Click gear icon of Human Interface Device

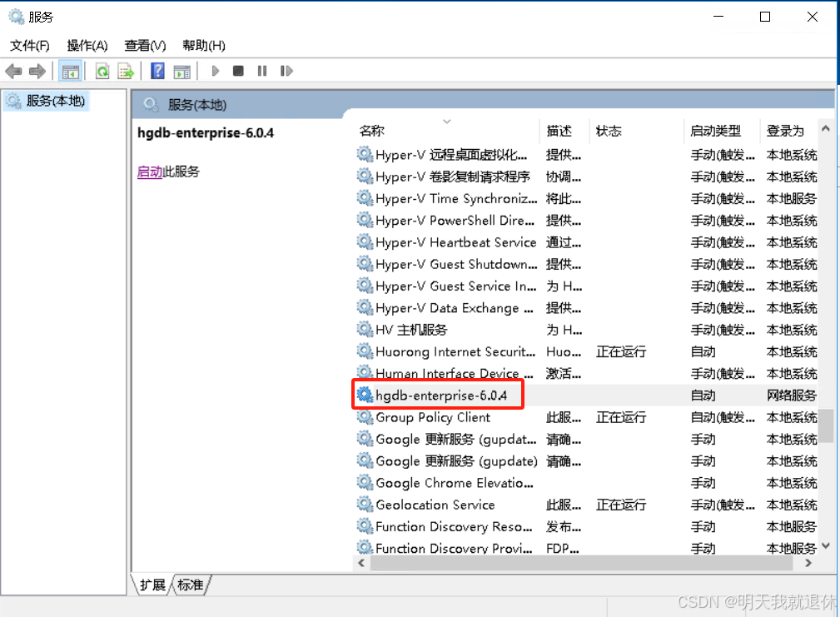pos(365,372)
